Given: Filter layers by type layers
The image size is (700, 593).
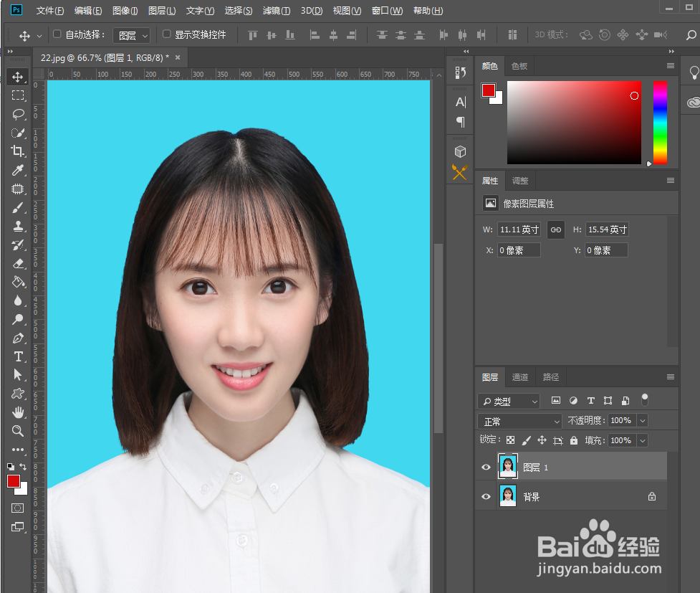Looking at the screenshot, I should click(x=590, y=400).
